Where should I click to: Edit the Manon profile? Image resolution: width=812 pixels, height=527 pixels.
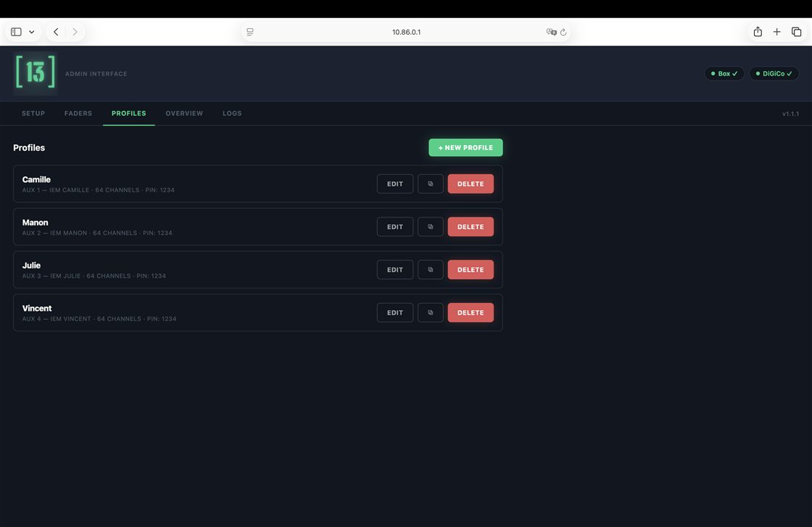(395, 227)
